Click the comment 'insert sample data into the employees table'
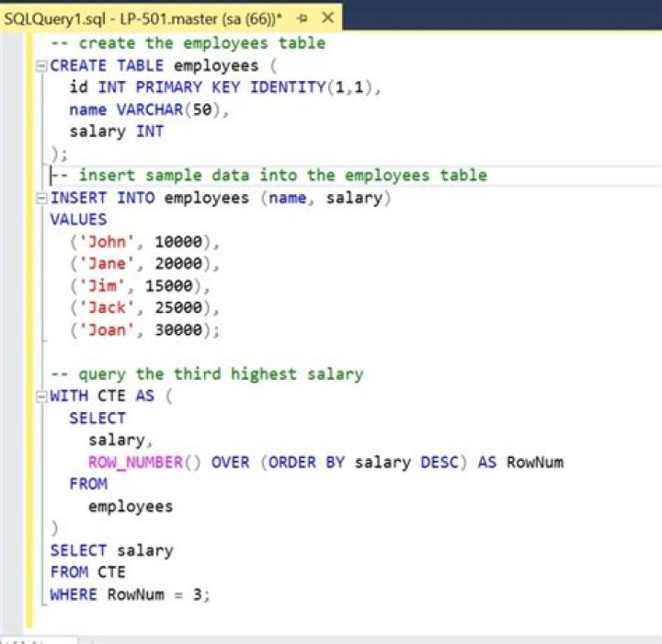Screen dimensions: 662x644 pyautogui.click(x=268, y=176)
